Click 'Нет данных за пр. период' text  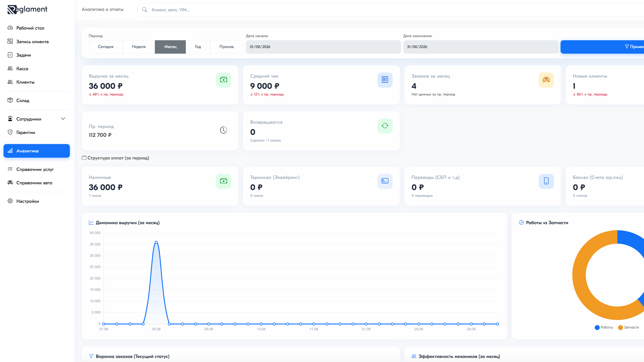point(433,94)
